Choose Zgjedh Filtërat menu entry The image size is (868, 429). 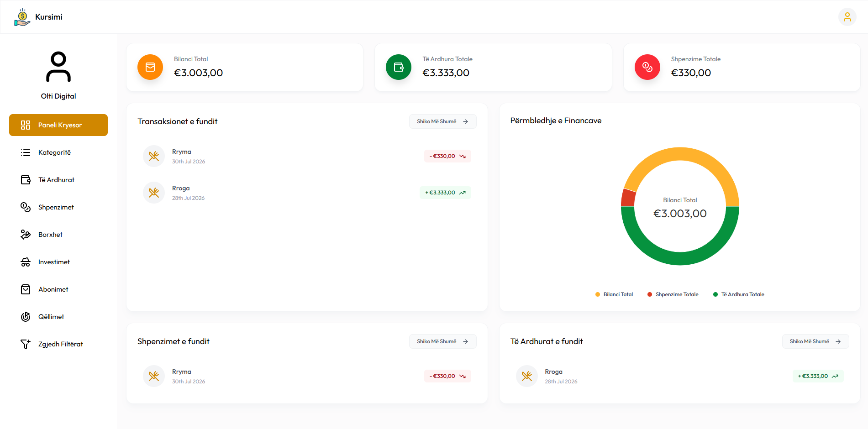(58, 344)
